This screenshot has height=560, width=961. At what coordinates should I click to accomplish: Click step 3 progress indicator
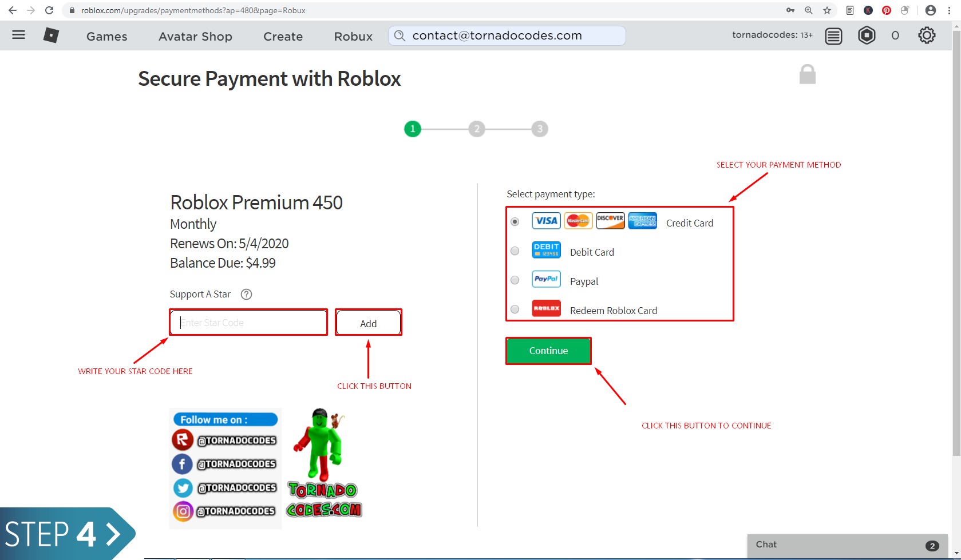coord(540,129)
